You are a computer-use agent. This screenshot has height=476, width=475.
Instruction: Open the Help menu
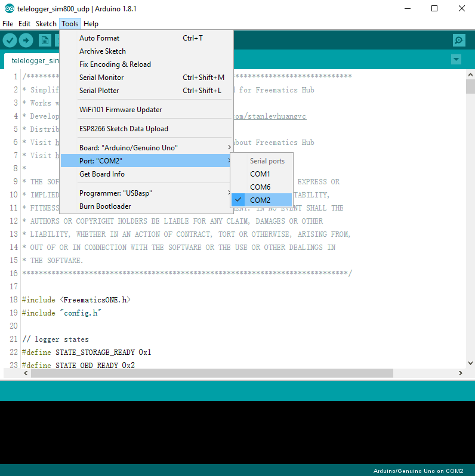(91, 24)
